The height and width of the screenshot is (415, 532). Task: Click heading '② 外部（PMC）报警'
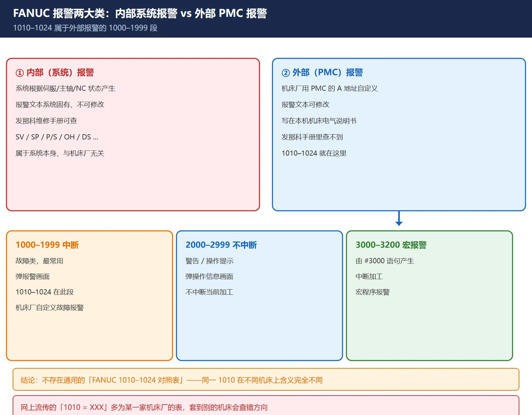322,72
